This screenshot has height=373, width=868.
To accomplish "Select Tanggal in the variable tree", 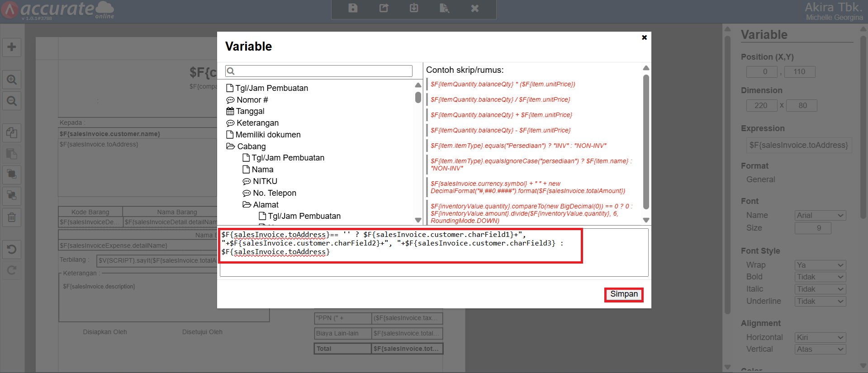I will tap(250, 111).
